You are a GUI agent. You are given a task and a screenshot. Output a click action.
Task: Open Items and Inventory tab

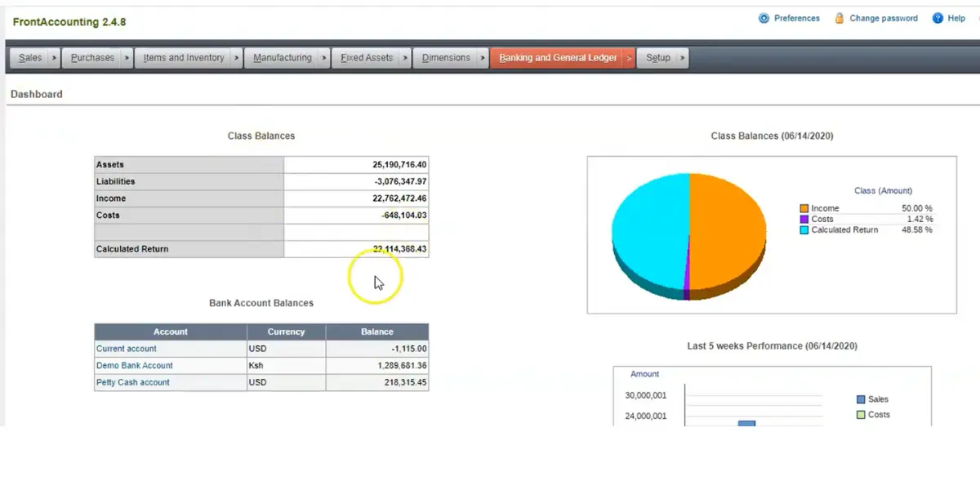pos(184,58)
